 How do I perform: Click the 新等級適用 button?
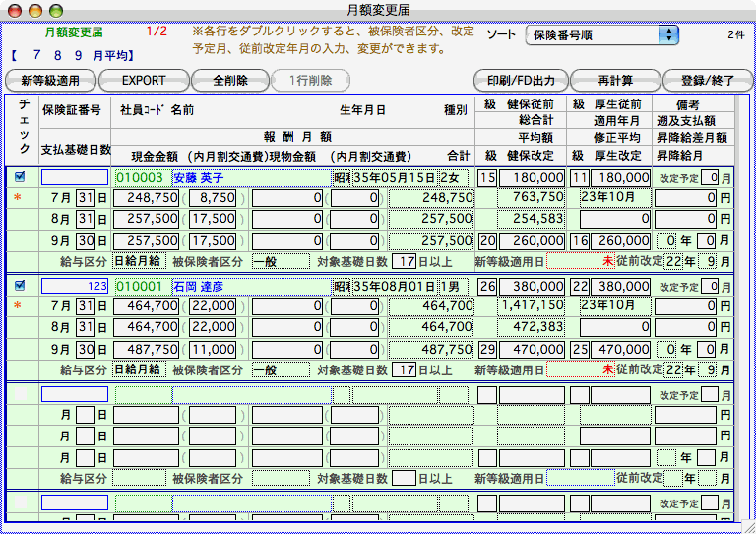pyautogui.click(x=50, y=80)
